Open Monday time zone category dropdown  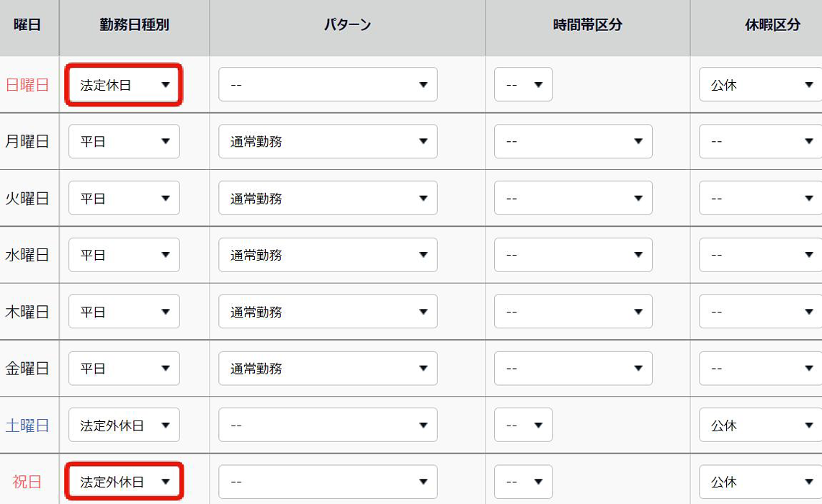click(x=573, y=141)
